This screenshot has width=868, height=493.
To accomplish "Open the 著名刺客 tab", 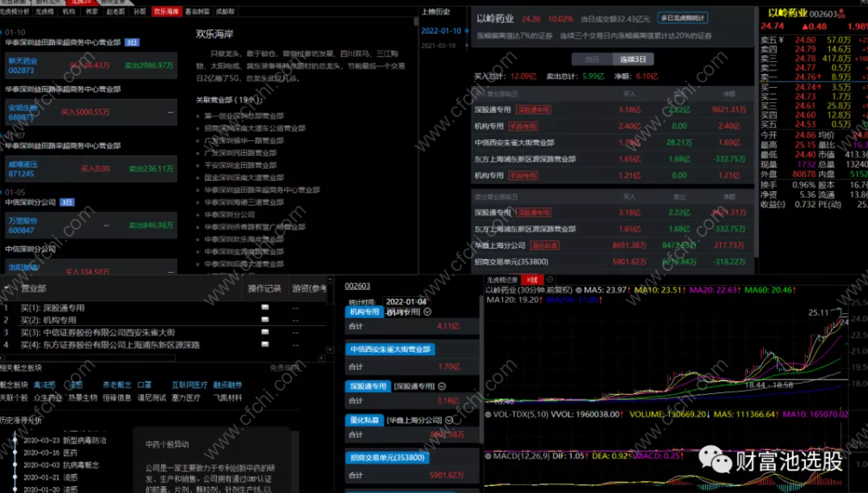I will 198,11.
